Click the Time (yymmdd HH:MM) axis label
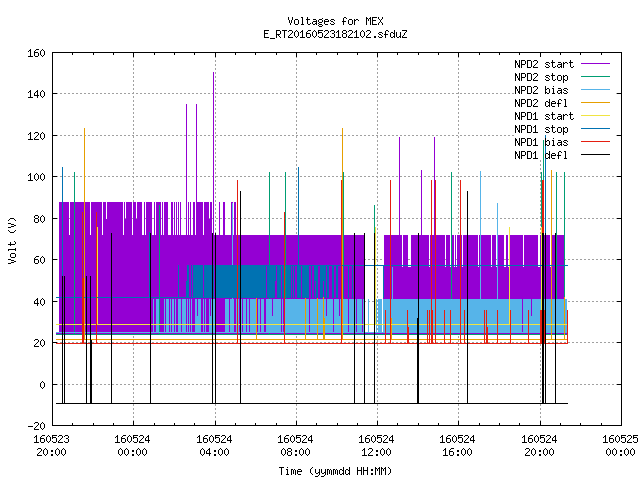The width and height of the screenshot is (640, 480). [336, 471]
